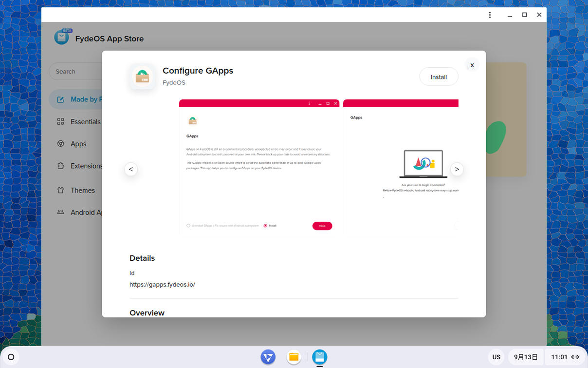Show the next screenshot with right arrow
The image size is (588, 368).
pyautogui.click(x=457, y=169)
